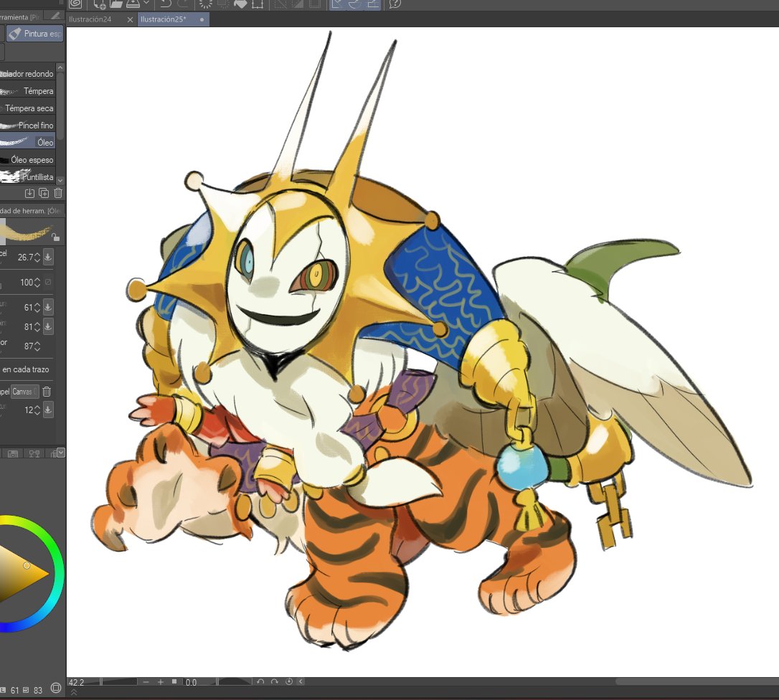Choose the Témpera seca brush
This screenshot has height=700, width=779.
click(x=27, y=108)
